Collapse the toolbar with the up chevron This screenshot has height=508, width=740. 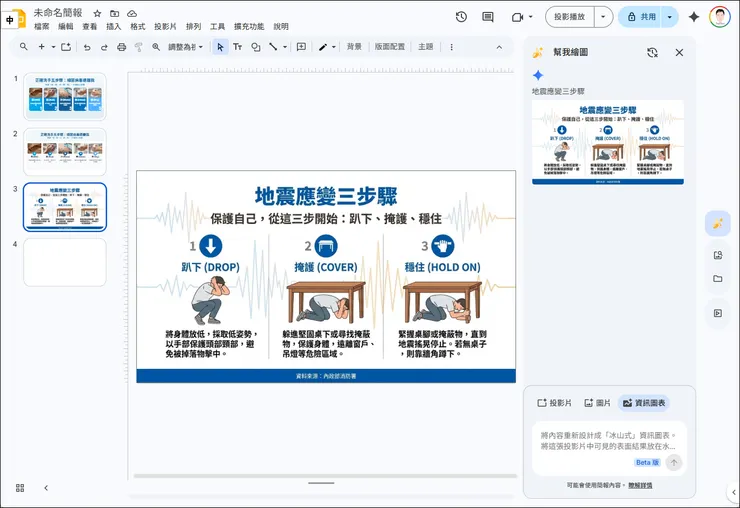click(x=499, y=47)
